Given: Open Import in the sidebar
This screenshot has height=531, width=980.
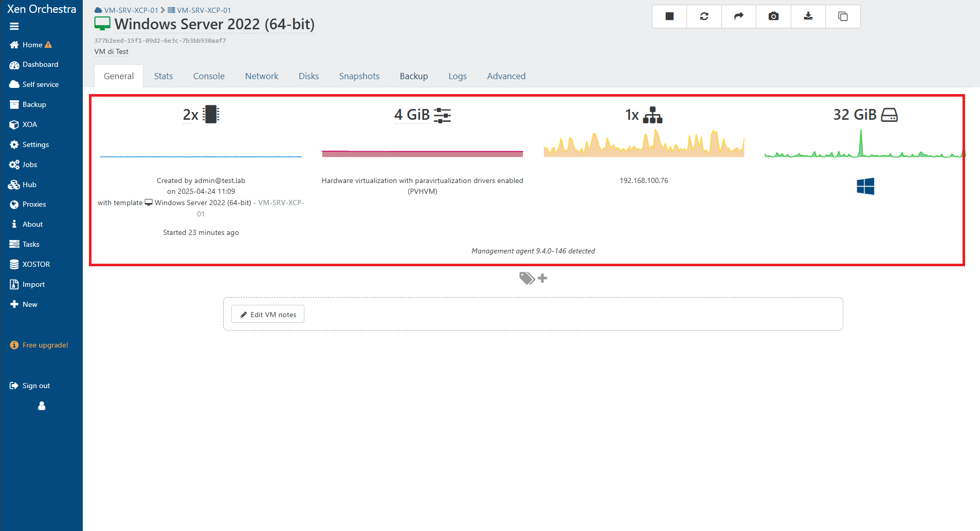Looking at the screenshot, I should coord(27,284).
